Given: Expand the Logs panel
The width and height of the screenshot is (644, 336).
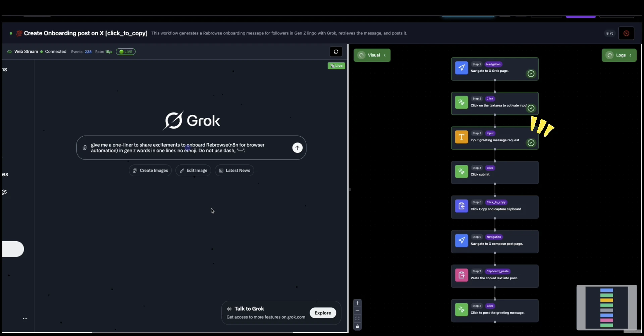Looking at the screenshot, I should point(619,55).
